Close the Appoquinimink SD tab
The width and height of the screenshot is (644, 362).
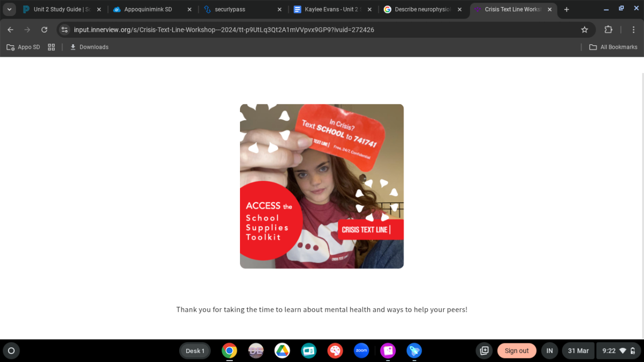(189, 10)
